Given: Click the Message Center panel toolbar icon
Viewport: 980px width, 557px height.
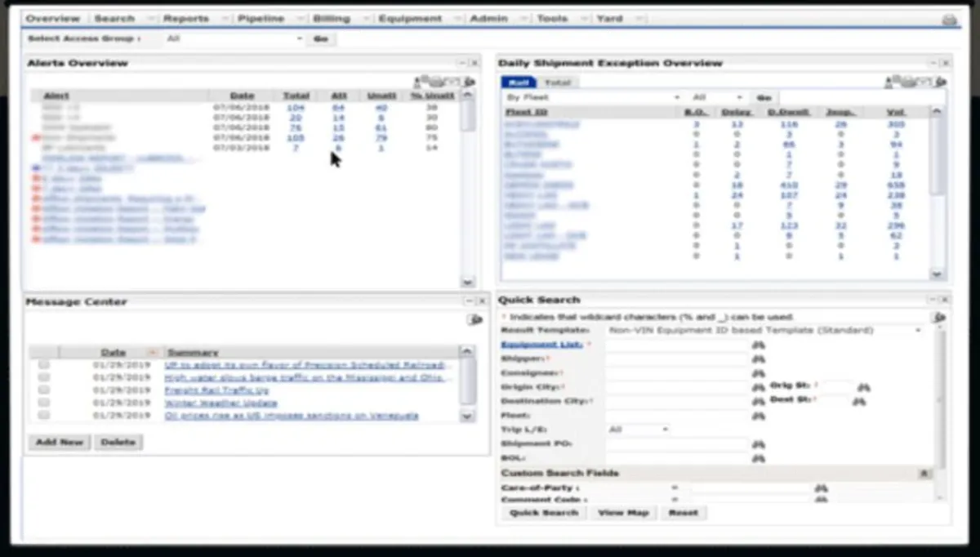Looking at the screenshot, I should (475, 319).
